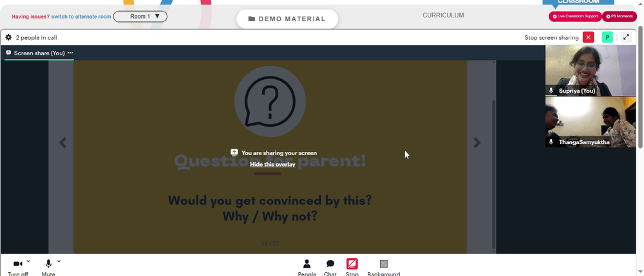
Task: Click Live Classroom Support button
Action: coord(575,16)
